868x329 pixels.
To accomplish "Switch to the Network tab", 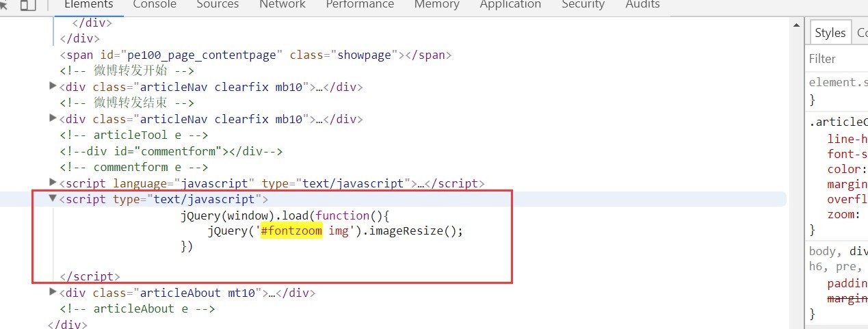I will (282, 5).
